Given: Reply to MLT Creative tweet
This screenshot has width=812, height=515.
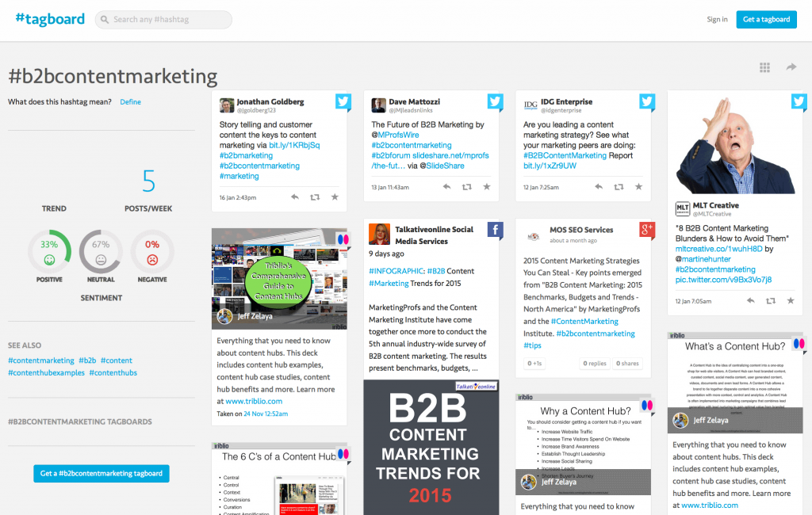Looking at the screenshot, I should pyautogui.click(x=750, y=301).
